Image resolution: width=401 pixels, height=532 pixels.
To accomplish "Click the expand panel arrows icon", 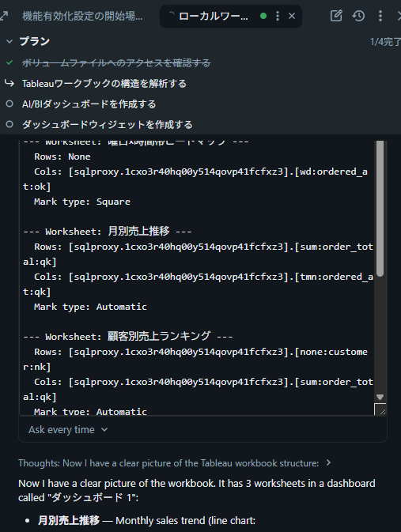I will (x=4, y=16).
